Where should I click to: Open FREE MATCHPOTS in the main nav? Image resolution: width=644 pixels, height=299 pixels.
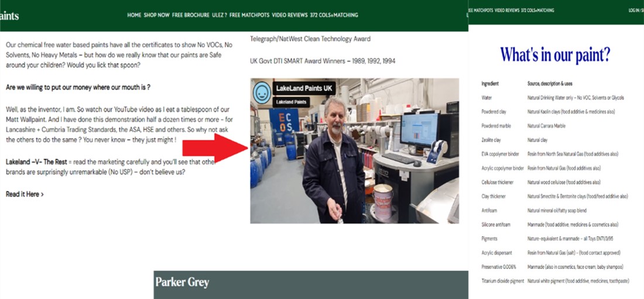coord(249,15)
